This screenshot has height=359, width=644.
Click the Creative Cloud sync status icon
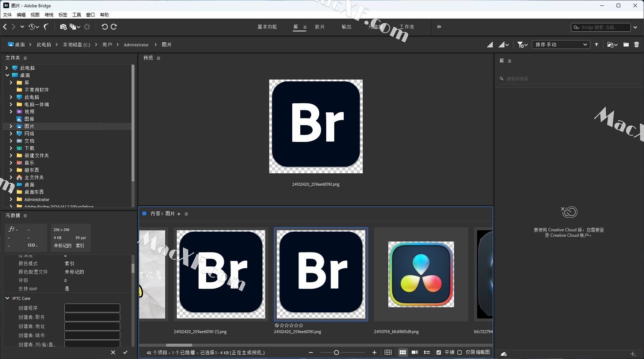(x=504, y=354)
